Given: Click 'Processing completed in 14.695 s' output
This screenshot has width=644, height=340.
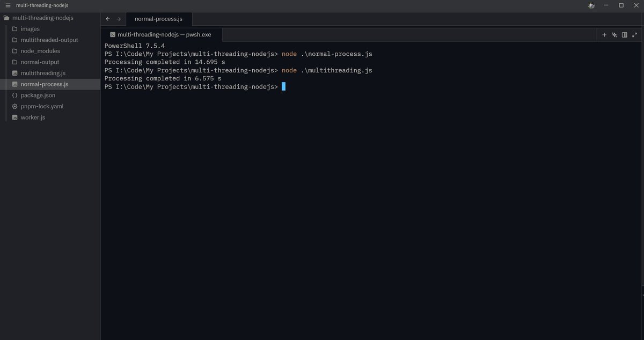Looking at the screenshot, I should point(165,62).
